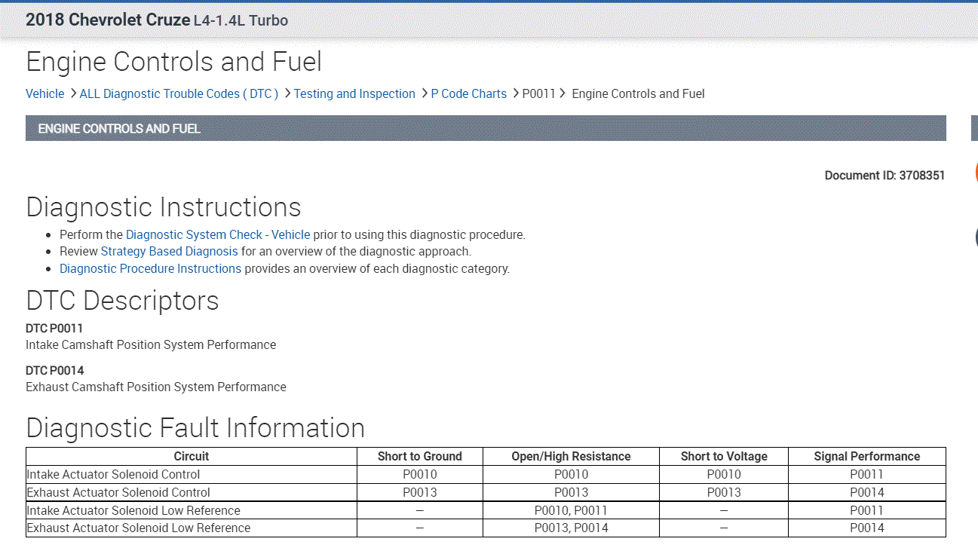Click the chevron before Testing and Inspection

[287, 93]
